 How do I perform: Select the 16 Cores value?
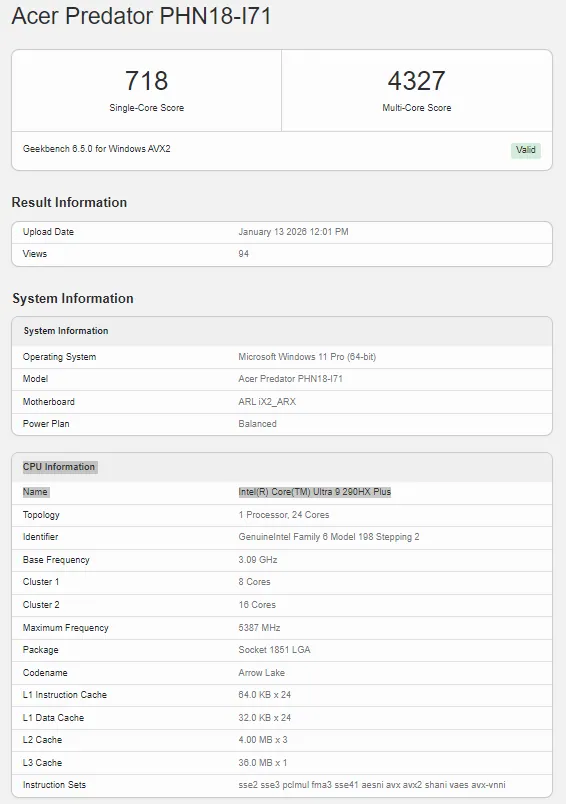[257, 605]
